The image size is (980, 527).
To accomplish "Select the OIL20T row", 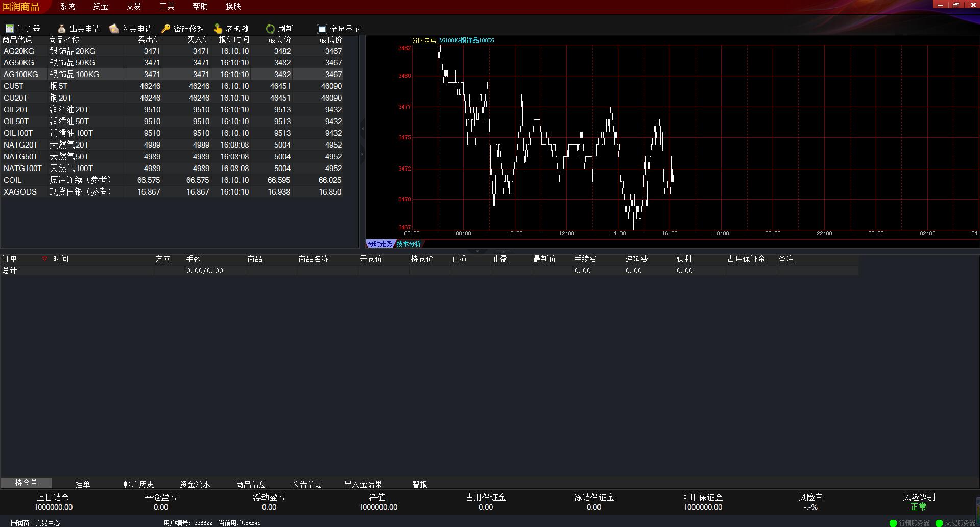I will (172, 110).
